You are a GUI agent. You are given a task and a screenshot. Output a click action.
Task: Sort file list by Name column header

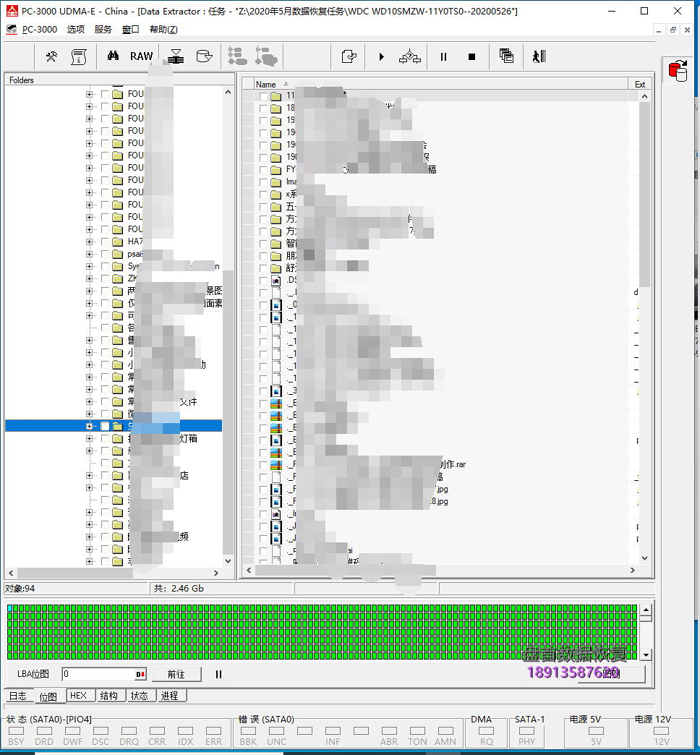point(266,85)
